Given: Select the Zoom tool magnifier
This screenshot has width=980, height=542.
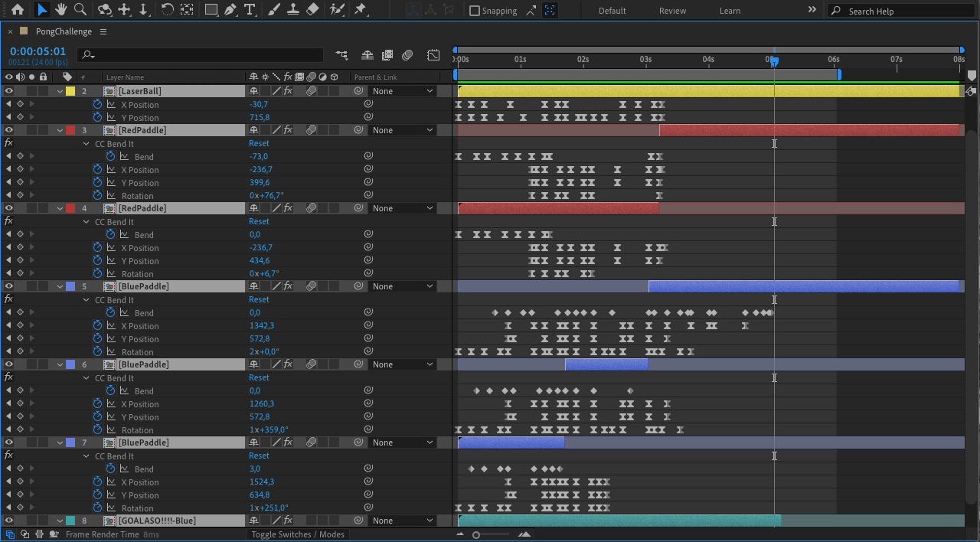Looking at the screenshot, I should (x=80, y=10).
